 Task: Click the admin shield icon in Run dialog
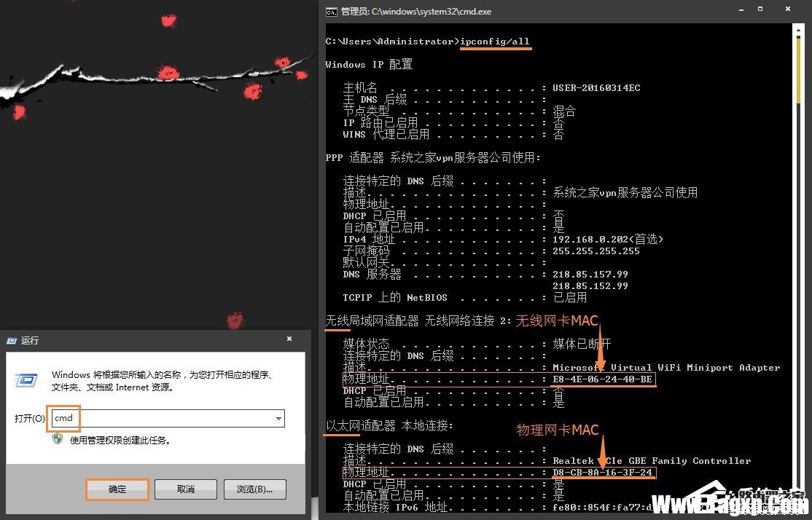click(58, 439)
